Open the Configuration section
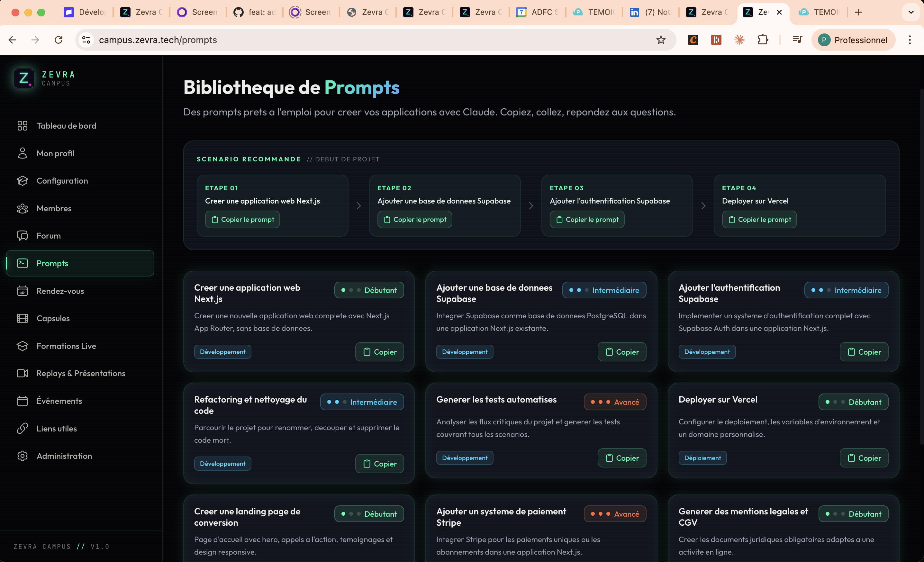924x562 pixels. pyautogui.click(x=62, y=180)
